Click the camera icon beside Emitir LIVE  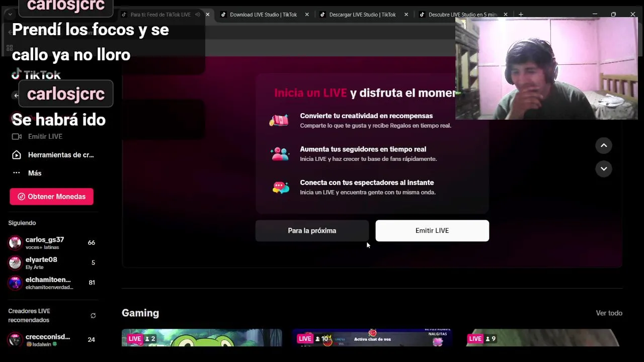[x=17, y=136]
